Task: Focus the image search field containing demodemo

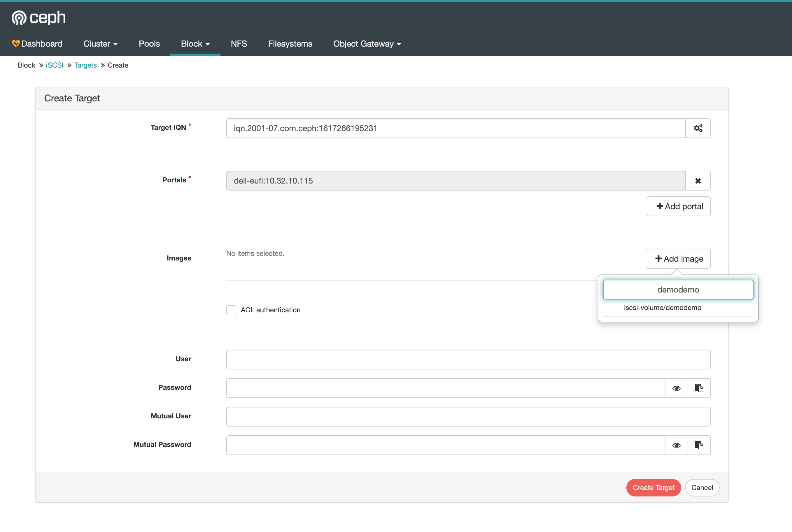Action: pyautogui.click(x=678, y=290)
